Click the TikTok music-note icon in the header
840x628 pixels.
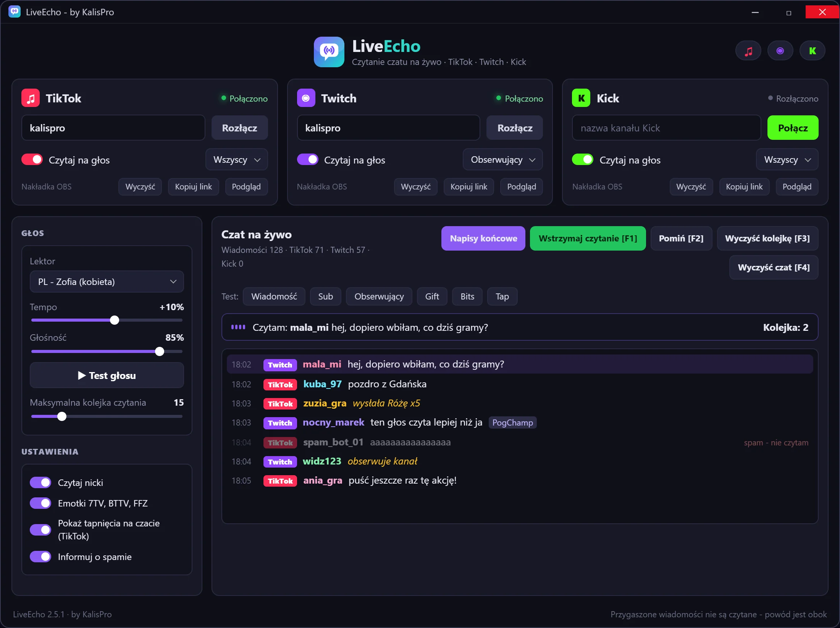[x=748, y=51]
